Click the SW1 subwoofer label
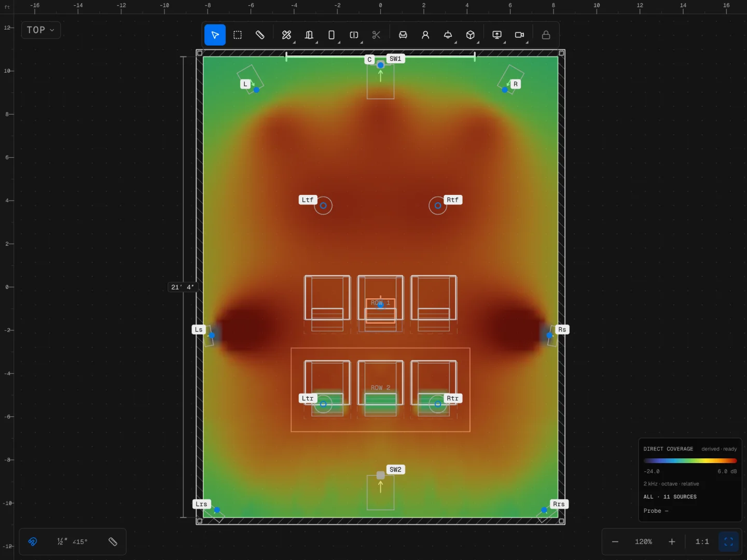Viewport: 747px width, 560px height. point(395,59)
